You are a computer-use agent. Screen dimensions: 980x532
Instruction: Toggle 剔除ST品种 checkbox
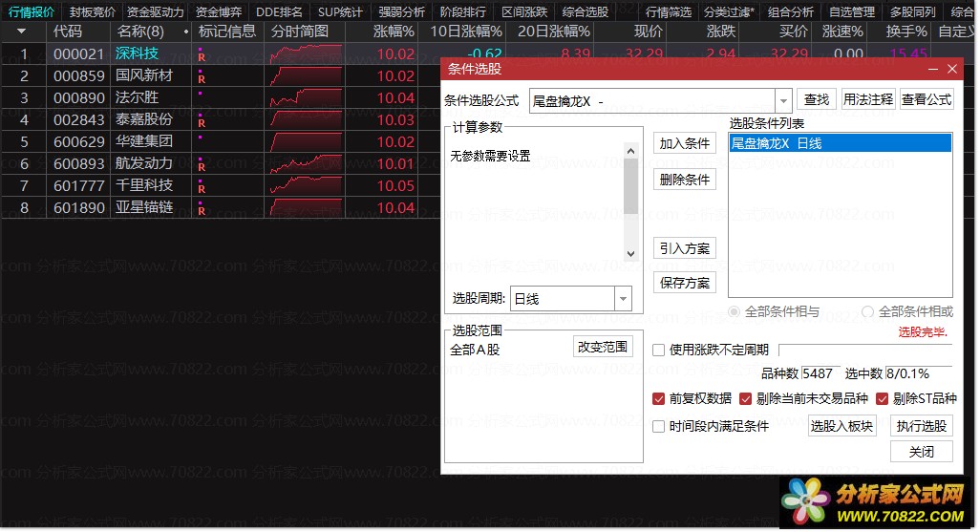pos(883,399)
